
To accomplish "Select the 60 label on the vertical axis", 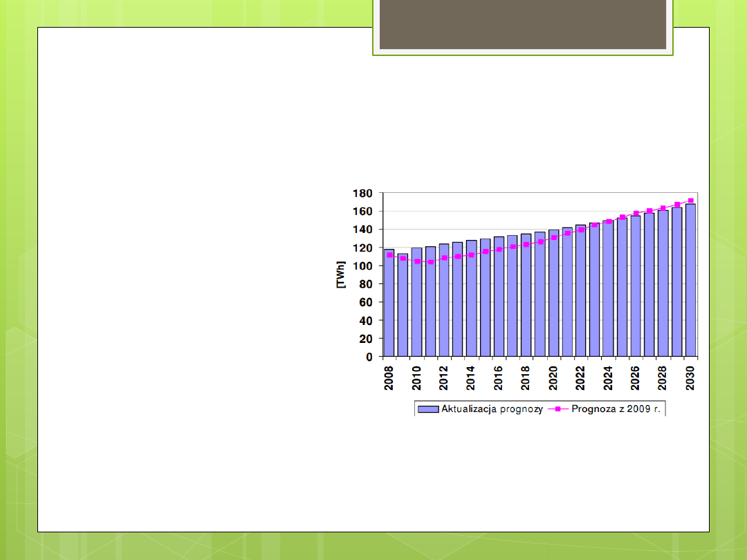I will (366, 303).
